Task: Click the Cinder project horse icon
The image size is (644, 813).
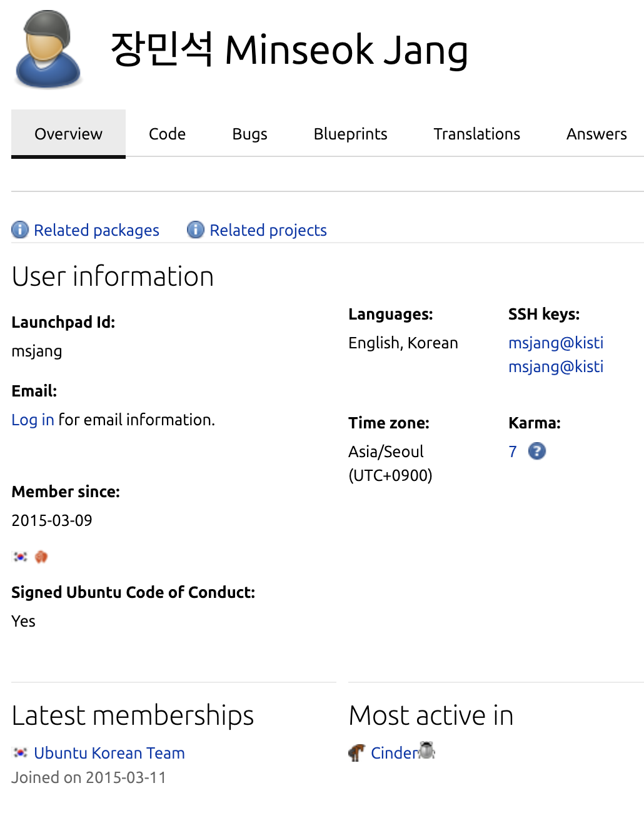Action: coord(356,753)
